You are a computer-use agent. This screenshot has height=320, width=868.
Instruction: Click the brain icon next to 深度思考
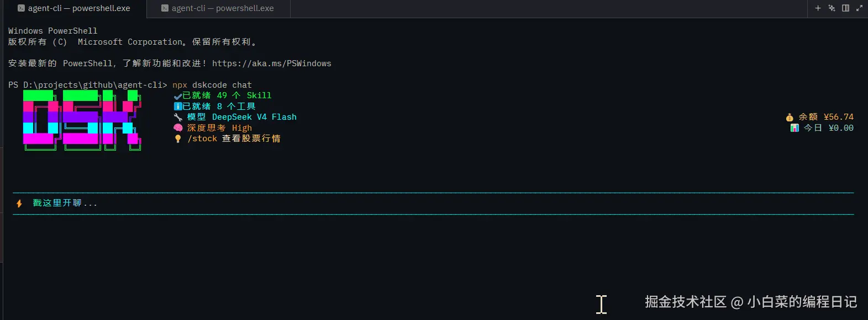(178, 128)
